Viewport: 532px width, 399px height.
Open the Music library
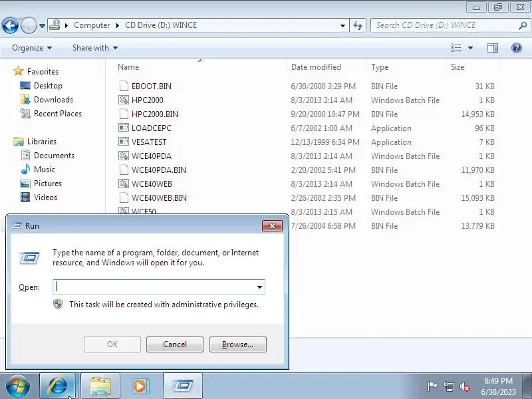(44, 170)
